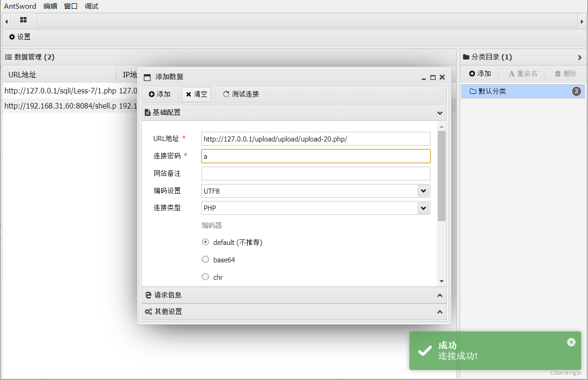Open the 设置 settings panel
Screen dimensions: 588x380
click(x=19, y=37)
